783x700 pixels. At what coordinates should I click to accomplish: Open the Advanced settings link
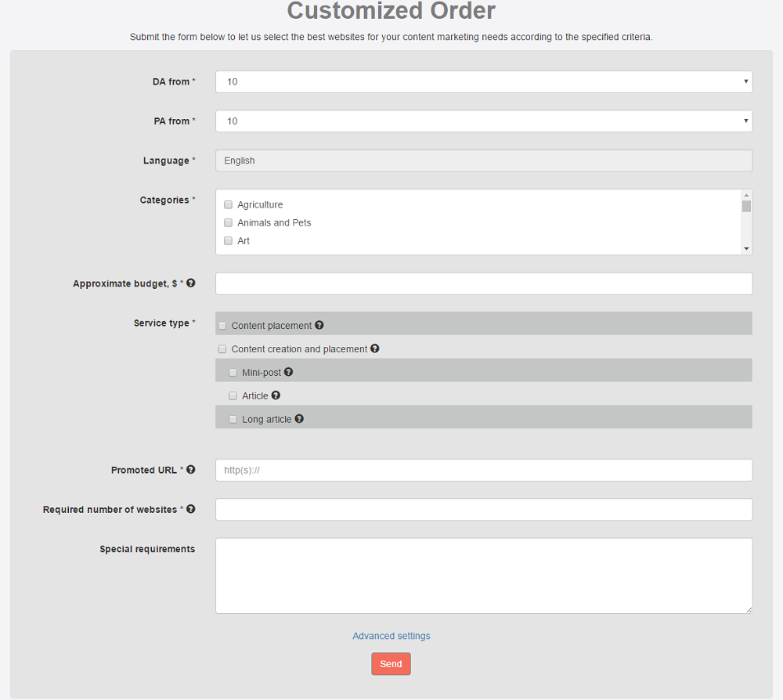[x=391, y=636]
